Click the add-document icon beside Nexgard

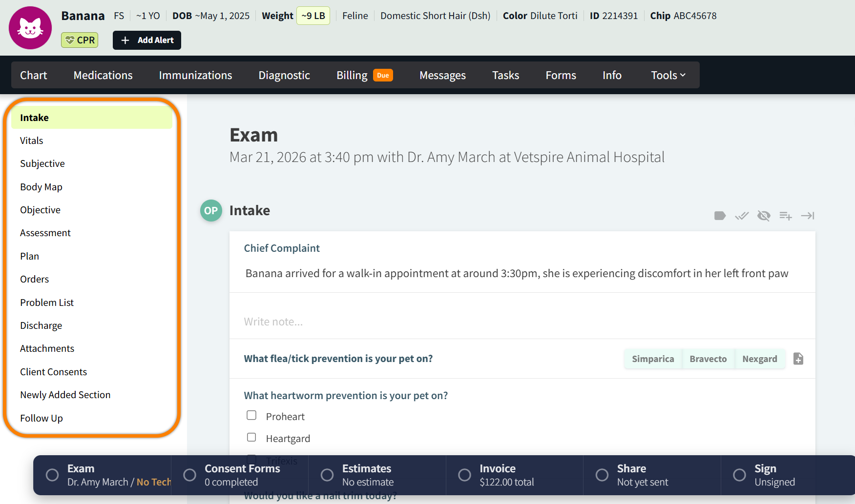(798, 359)
